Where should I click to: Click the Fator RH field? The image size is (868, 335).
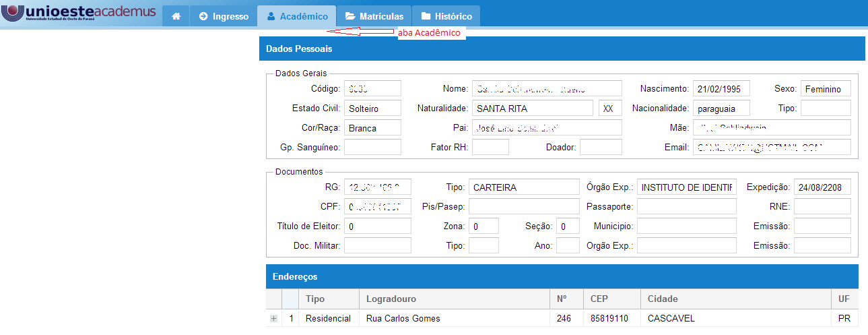490,148
